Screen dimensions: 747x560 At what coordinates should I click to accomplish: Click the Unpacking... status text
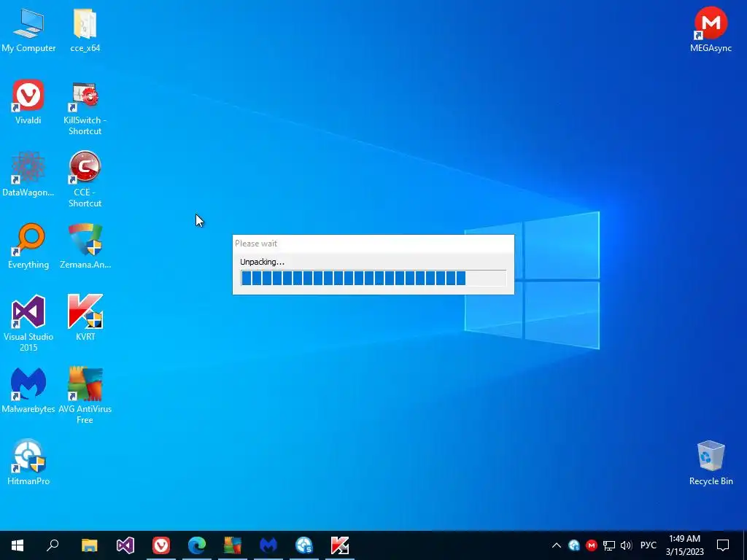tap(262, 262)
